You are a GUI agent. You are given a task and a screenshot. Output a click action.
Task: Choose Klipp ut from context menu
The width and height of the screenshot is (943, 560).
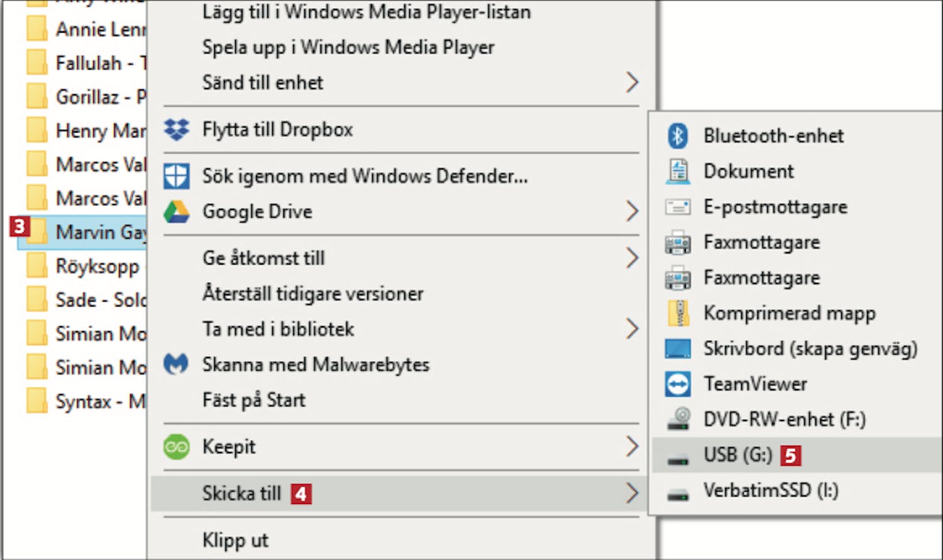pos(235,540)
